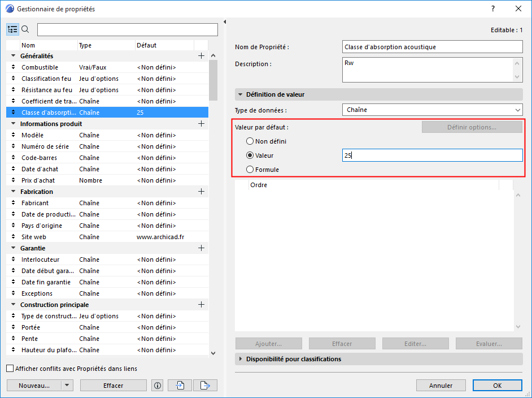Click the Annuler button
The width and height of the screenshot is (532, 398).
point(441,386)
